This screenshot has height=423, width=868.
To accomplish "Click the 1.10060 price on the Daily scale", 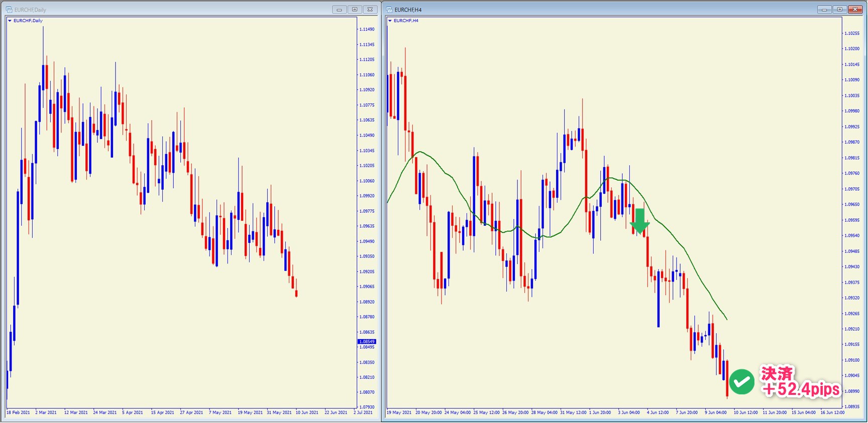I will (367, 181).
